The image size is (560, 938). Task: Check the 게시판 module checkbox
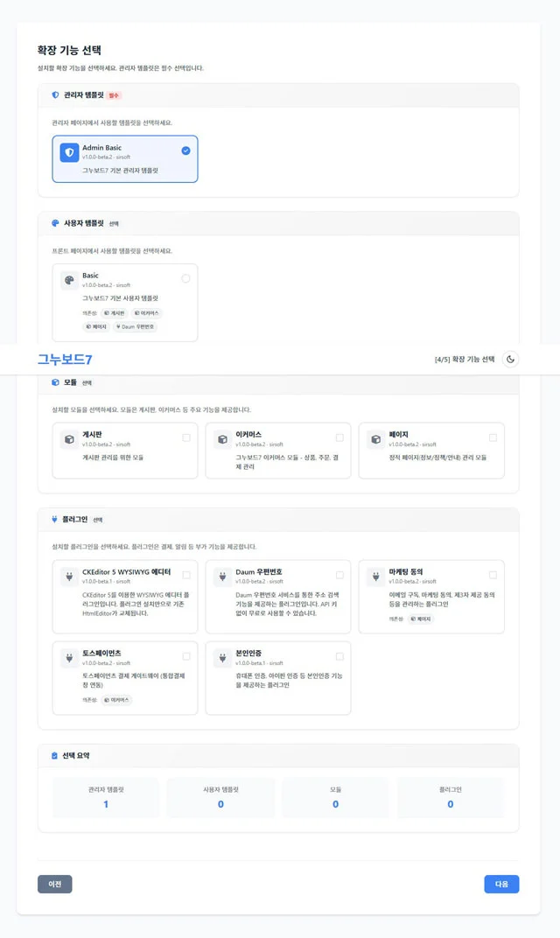pos(186,437)
